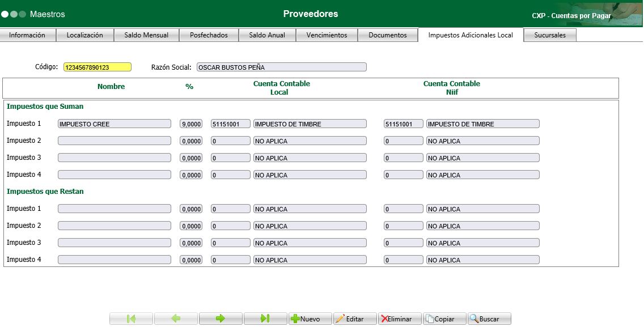Click Restan Impuesto 2 local NO APLICA field
The width and height of the screenshot is (644, 335).
point(310,226)
